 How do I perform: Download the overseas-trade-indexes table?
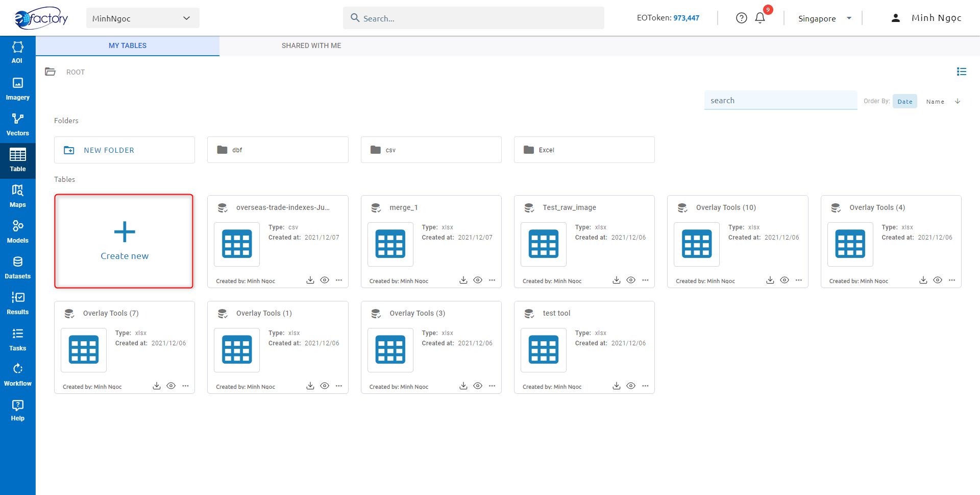(x=310, y=280)
